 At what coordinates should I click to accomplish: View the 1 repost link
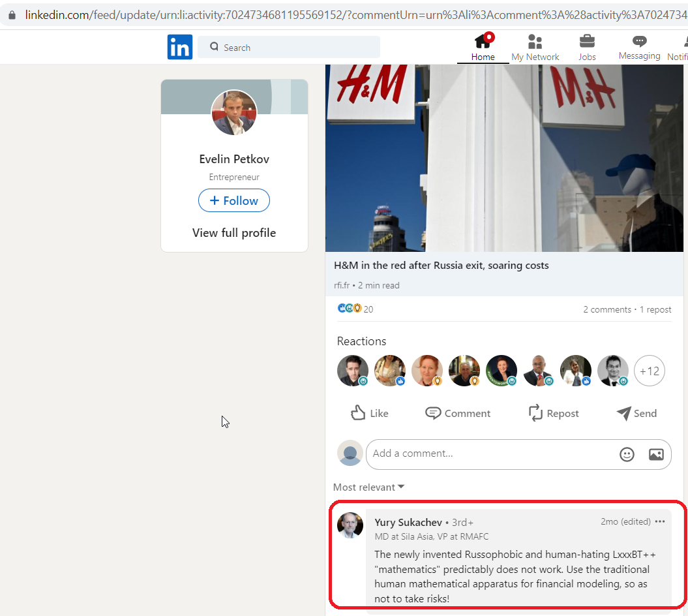(x=655, y=309)
